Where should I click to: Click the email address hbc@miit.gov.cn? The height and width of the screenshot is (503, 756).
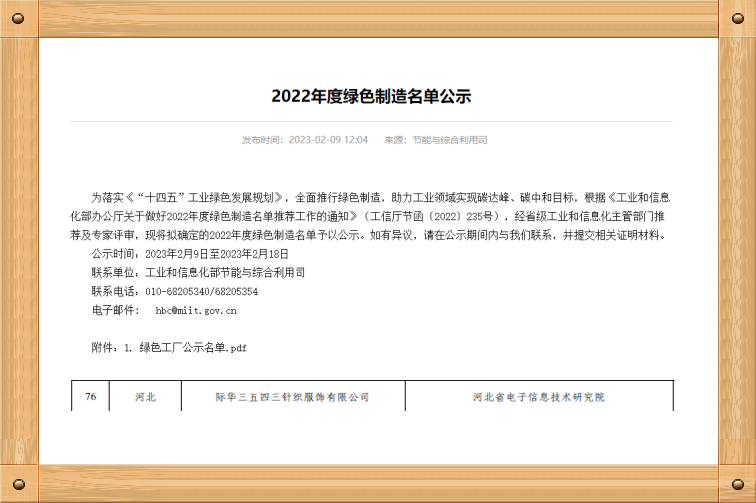coord(196,311)
